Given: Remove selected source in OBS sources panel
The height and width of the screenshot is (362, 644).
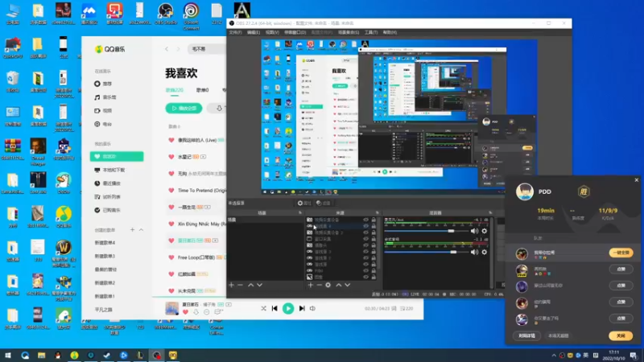Looking at the screenshot, I should click(x=319, y=285).
